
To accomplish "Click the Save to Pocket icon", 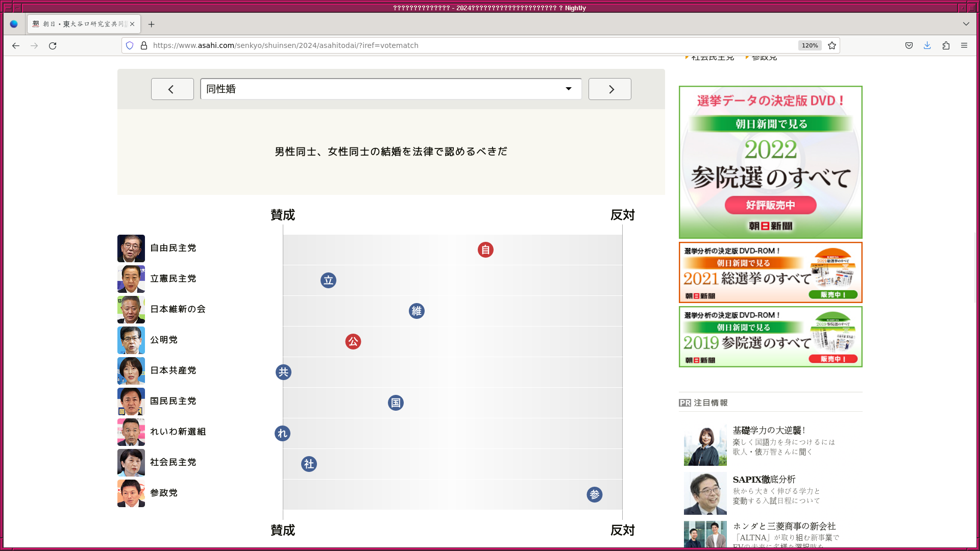I will coord(909,45).
